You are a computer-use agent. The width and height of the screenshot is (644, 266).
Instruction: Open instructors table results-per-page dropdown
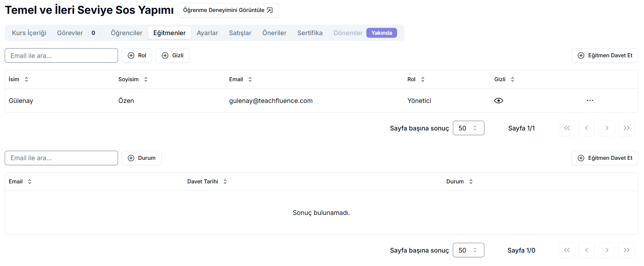tap(468, 128)
